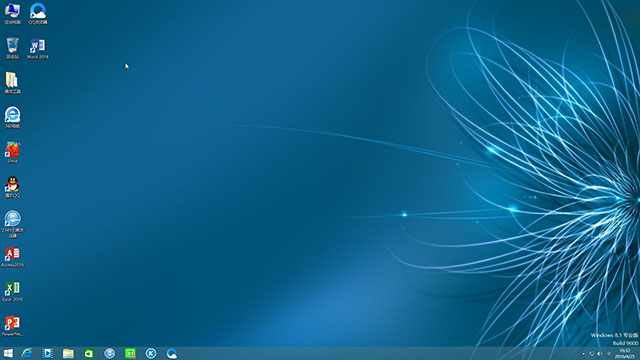
Task: Open the taskbar clock and date
Action: click(x=625, y=353)
